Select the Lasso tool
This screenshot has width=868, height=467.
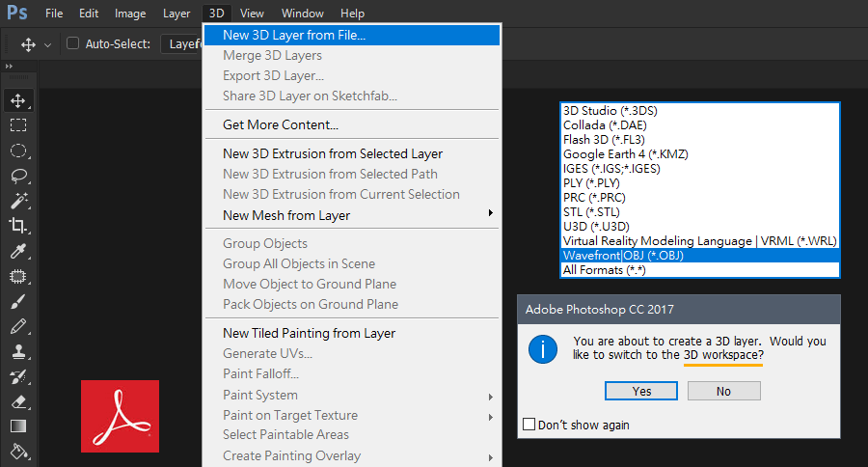(x=18, y=176)
